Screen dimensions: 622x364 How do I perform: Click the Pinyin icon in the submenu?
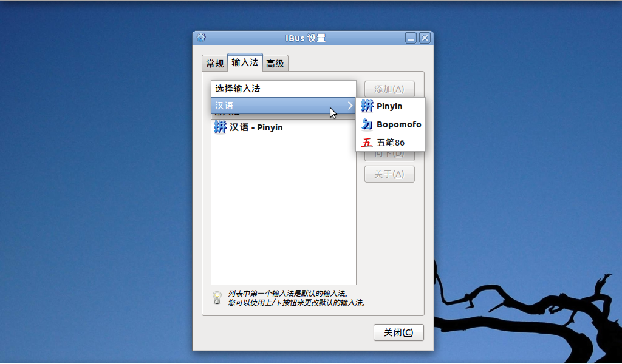[367, 106]
